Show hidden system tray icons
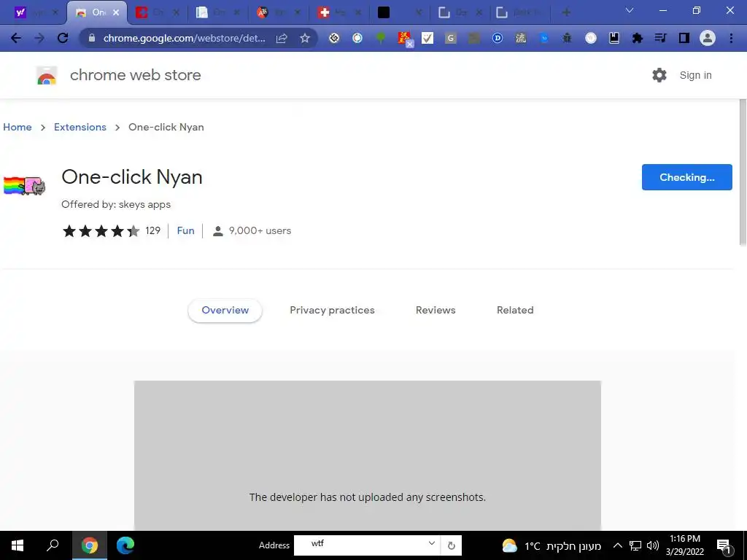 (617, 545)
